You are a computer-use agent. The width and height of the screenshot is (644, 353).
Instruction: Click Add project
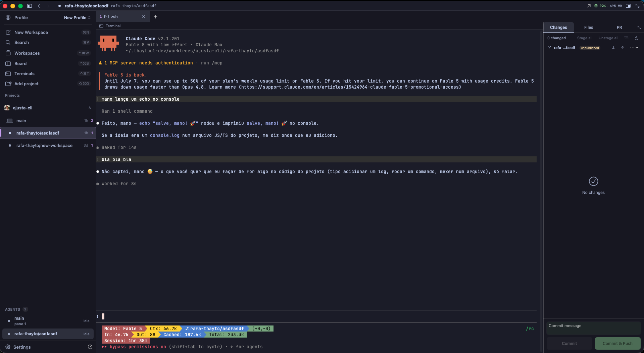(x=48, y=84)
